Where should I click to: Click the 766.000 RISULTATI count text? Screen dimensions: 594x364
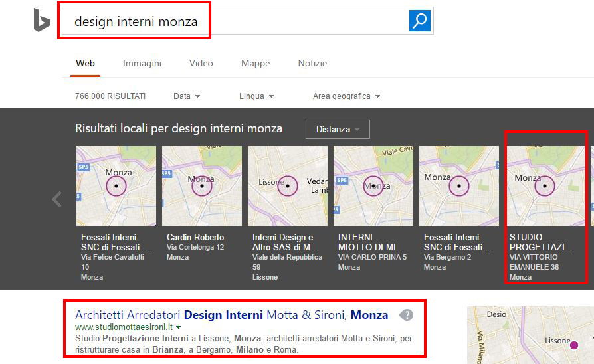tap(110, 96)
